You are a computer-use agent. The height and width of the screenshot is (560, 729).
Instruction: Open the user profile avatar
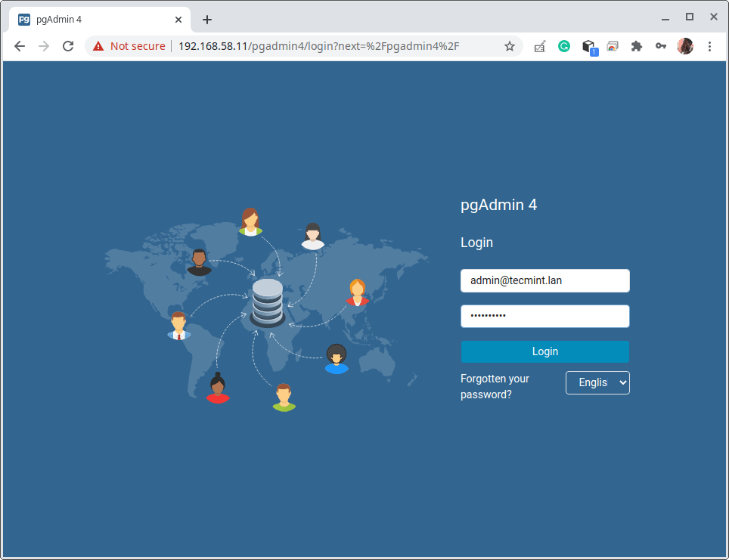click(x=685, y=46)
